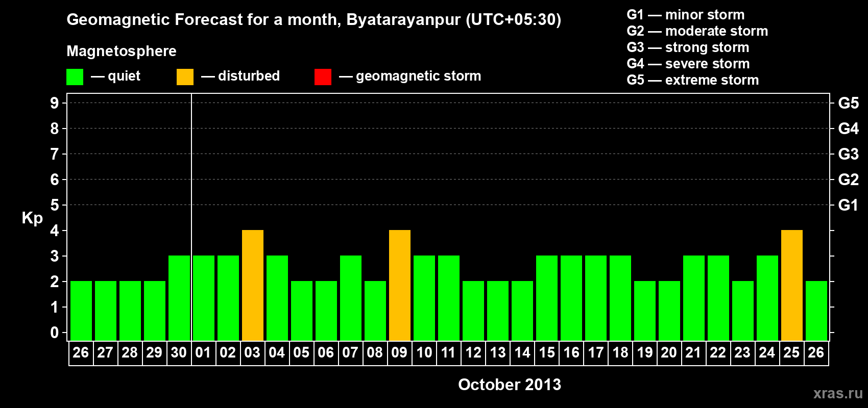This screenshot has height=408, width=868.
Task: Click the date label 20 on axis
Action: click(669, 353)
